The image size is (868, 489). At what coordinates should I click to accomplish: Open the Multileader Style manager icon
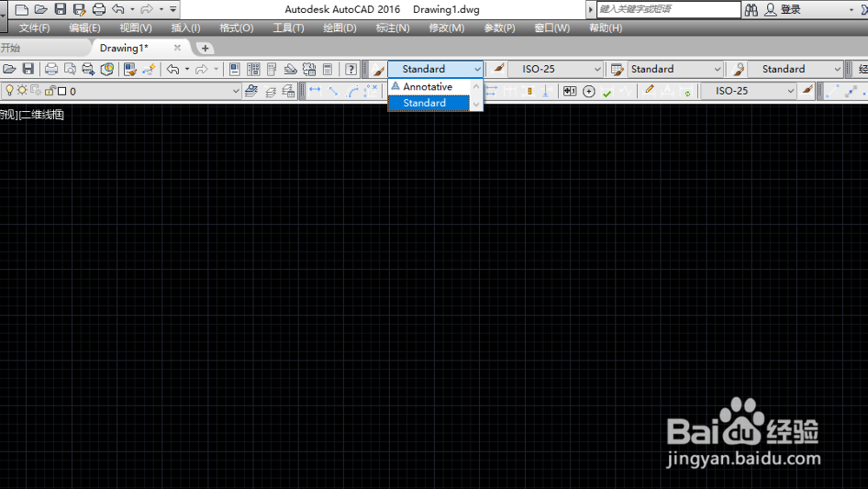coord(738,69)
